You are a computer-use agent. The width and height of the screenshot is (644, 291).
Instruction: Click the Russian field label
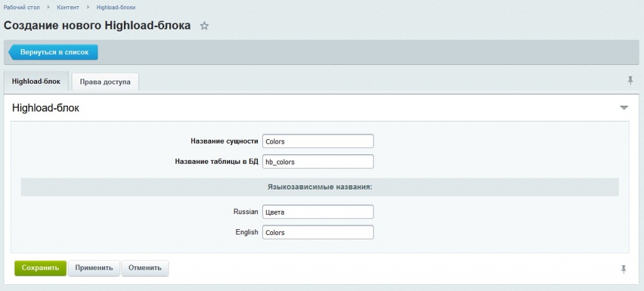point(246,212)
